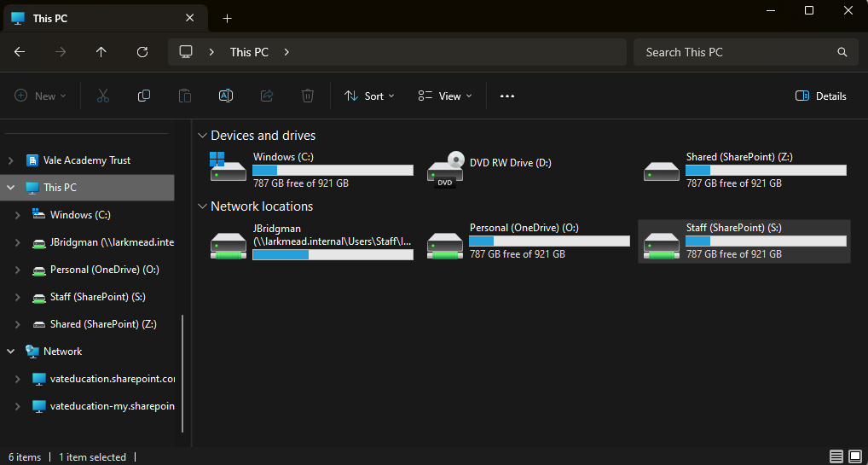Image resolution: width=868 pixels, height=465 pixels.
Task: Expand Windows (C:) in the sidebar tree
Action: [18, 215]
